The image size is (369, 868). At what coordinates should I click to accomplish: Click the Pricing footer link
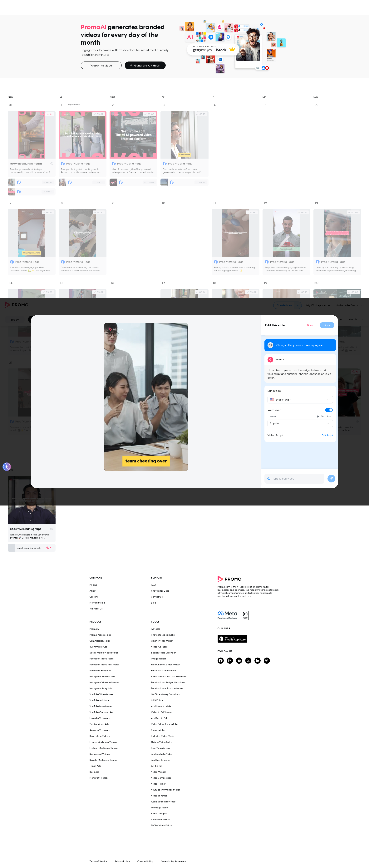(x=93, y=585)
